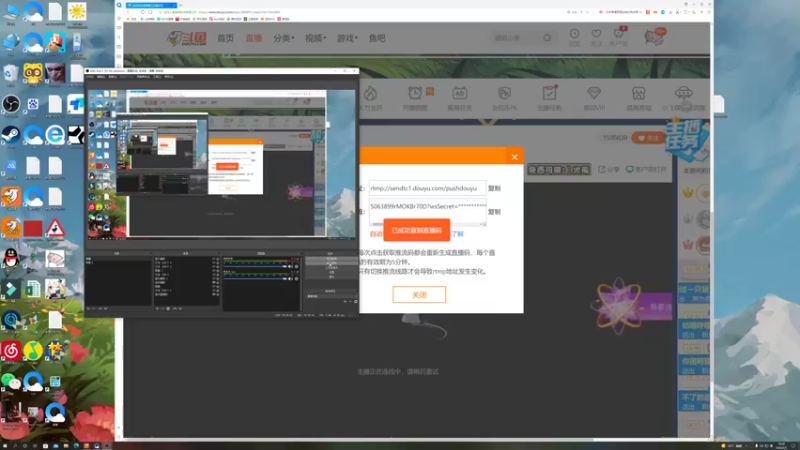Open NetEase Cloud Music red icon

pos(11,351)
